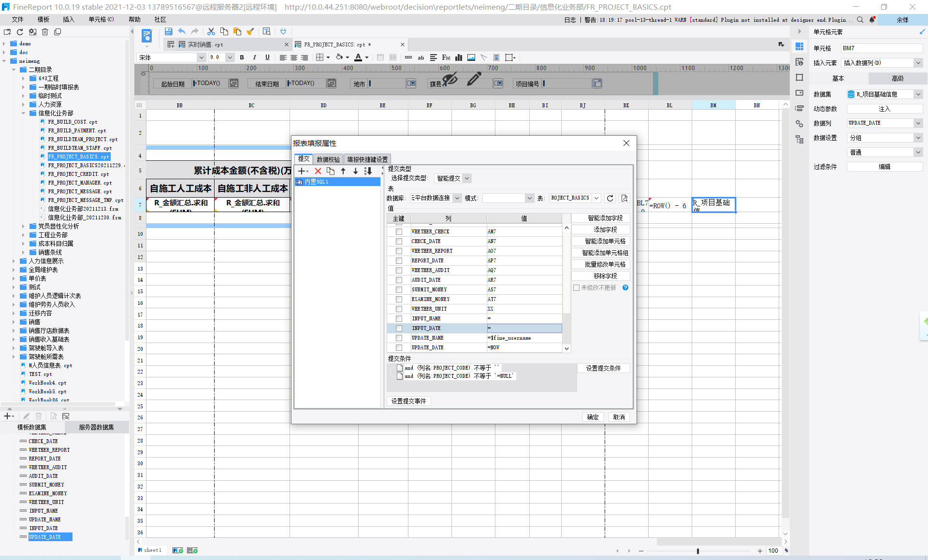Screen dimensions: 928x560
Task: Open the font color swatch in toolbar
Action: pyautogui.click(x=358, y=57)
